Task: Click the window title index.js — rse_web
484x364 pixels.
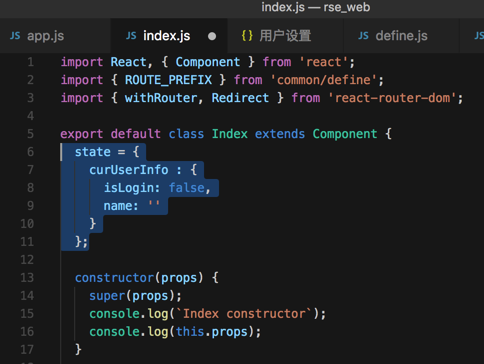Action: 315,7
